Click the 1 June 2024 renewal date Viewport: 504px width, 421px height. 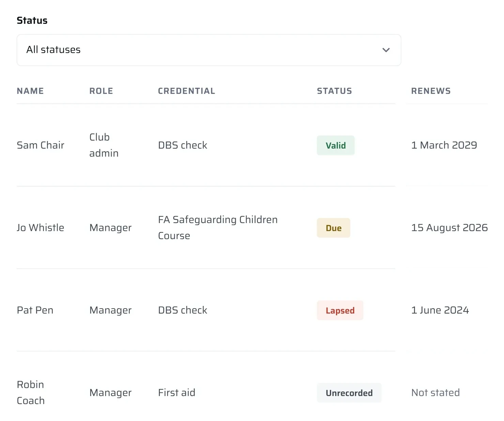(x=440, y=310)
